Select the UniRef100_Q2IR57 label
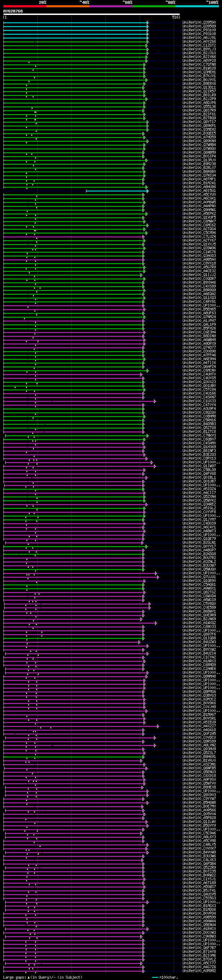This screenshot has height=980, width=222. pyautogui.click(x=199, y=91)
